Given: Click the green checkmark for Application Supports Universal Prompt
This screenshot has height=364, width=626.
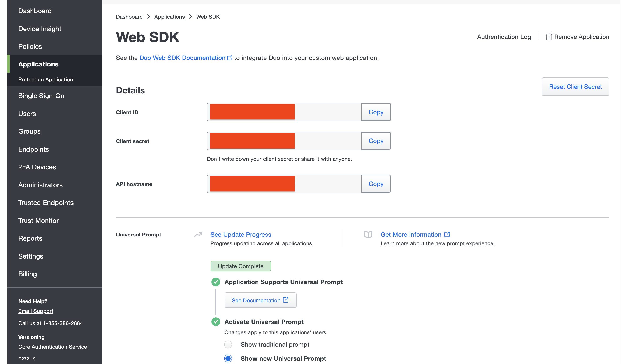Looking at the screenshot, I should pyautogui.click(x=216, y=282).
